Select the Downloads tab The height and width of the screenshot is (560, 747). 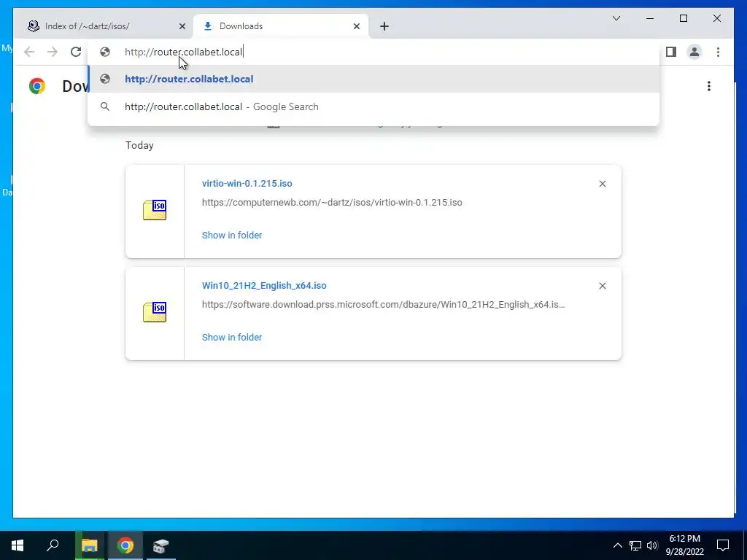click(x=280, y=26)
